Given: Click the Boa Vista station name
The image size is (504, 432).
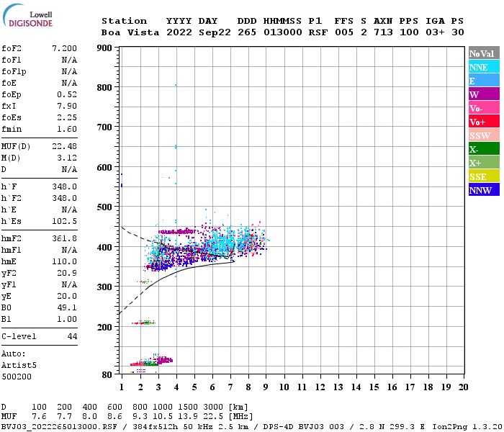Looking at the screenshot, I should tap(130, 32).
